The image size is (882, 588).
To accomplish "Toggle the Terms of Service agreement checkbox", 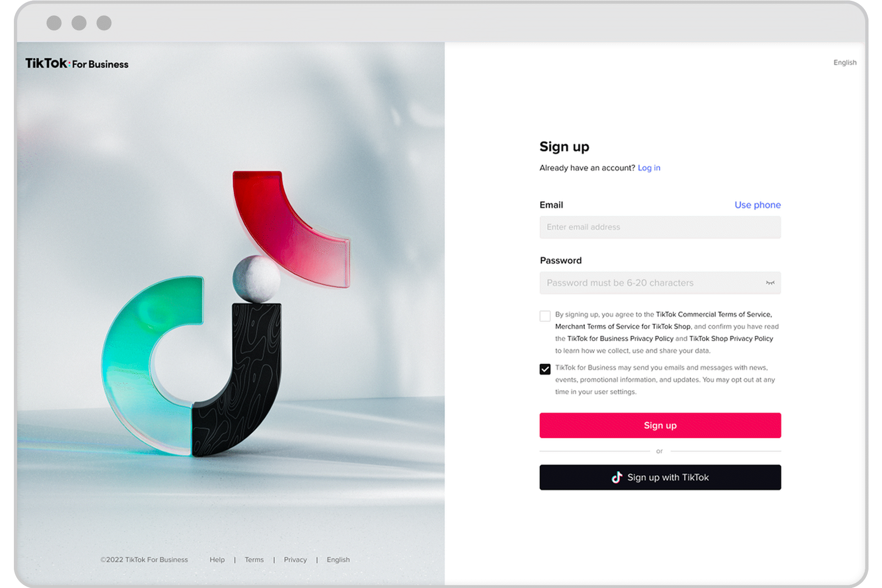I will [546, 316].
